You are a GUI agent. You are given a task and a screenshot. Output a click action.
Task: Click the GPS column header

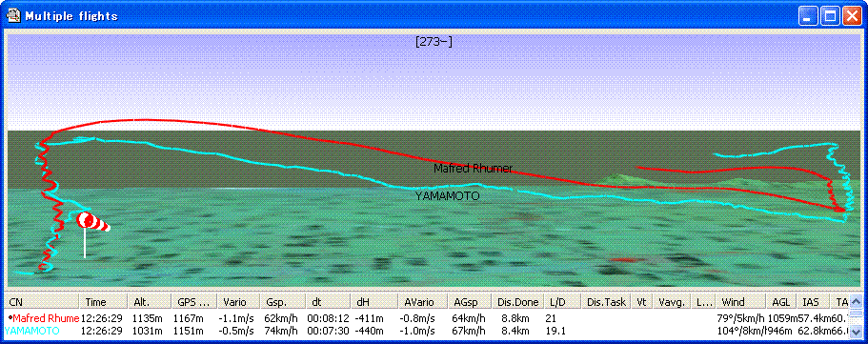point(193,302)
